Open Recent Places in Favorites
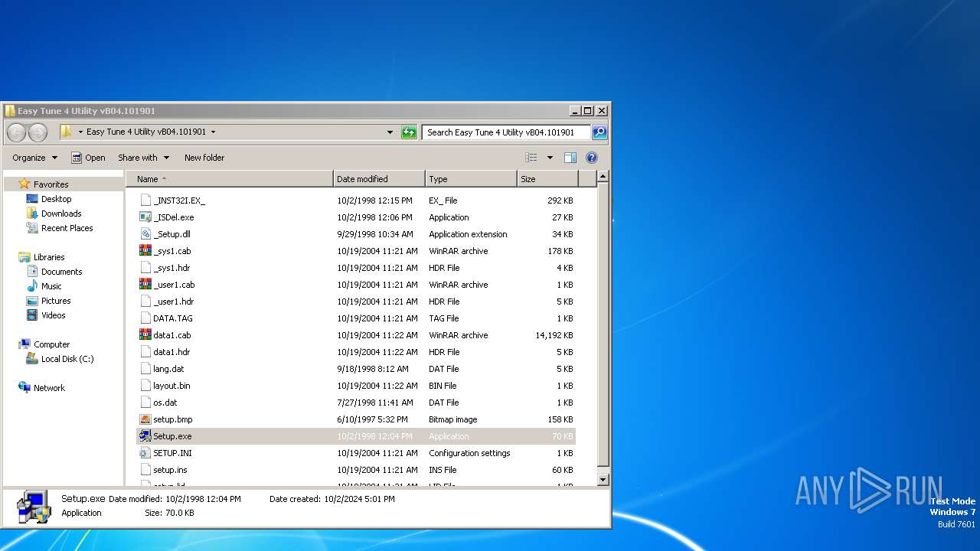This screenshot has height=551, width=980. coord(67,228)
